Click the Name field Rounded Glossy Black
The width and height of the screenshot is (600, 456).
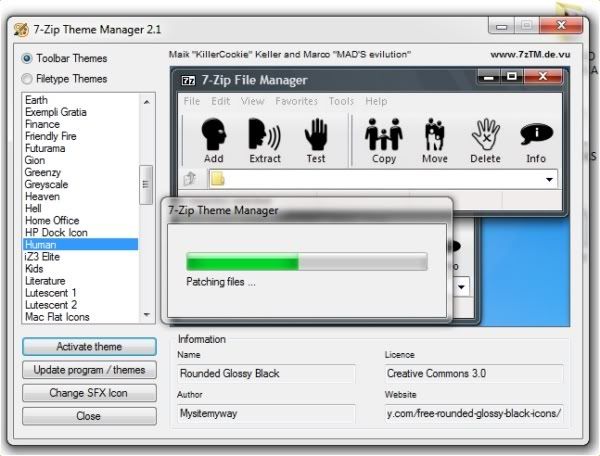coord(266,373)
